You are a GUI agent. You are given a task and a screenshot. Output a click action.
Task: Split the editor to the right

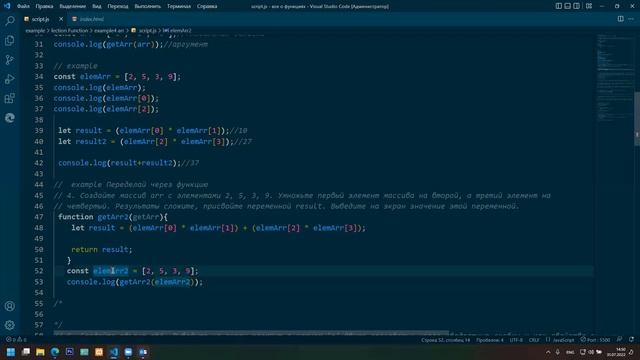(620, 19)
